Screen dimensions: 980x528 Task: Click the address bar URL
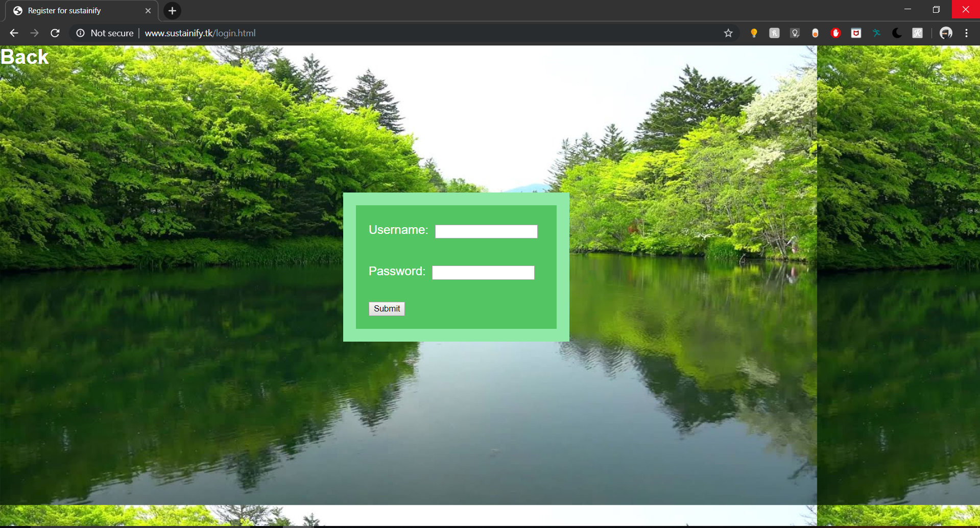pyautogui.click(x=200, y=33)
